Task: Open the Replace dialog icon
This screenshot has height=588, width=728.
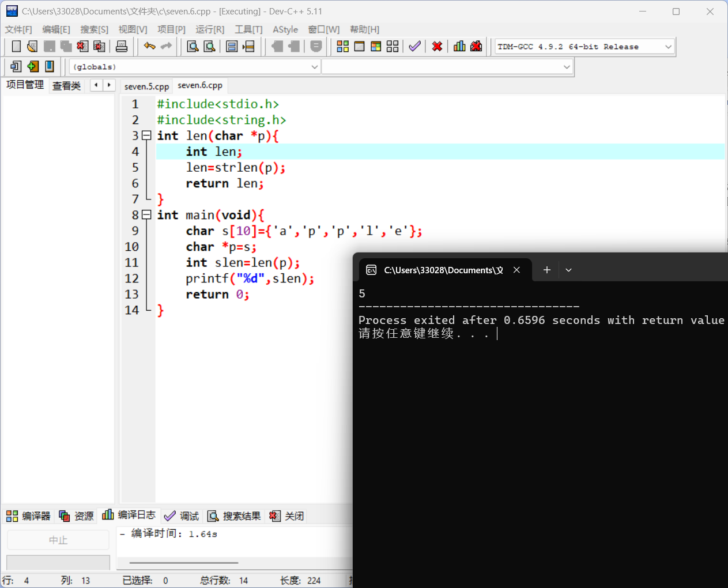Action: pos(209,46)
